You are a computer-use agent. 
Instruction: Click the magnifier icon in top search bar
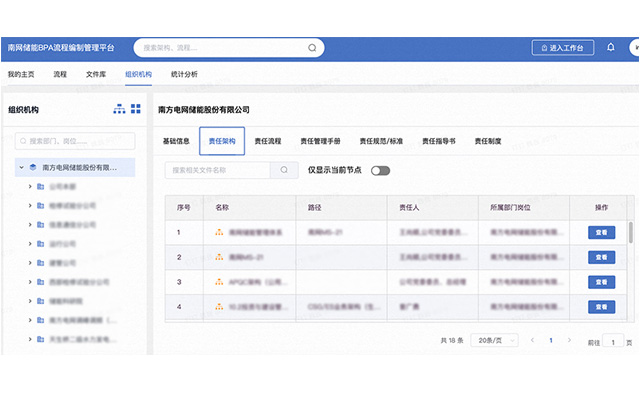coord(312,48)
